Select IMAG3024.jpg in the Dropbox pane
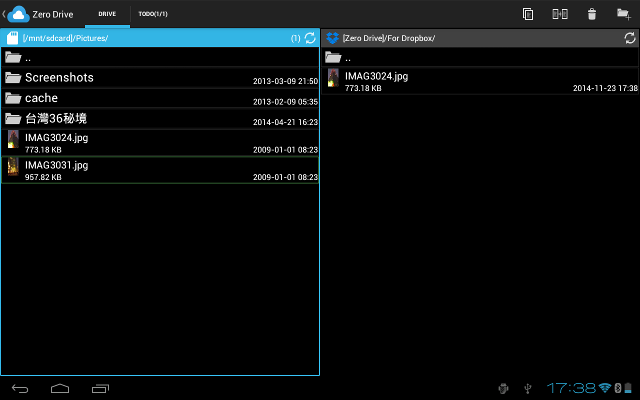The height and width of the screenshot is (400, 640). pyautogui.click(x=480, y=81)
